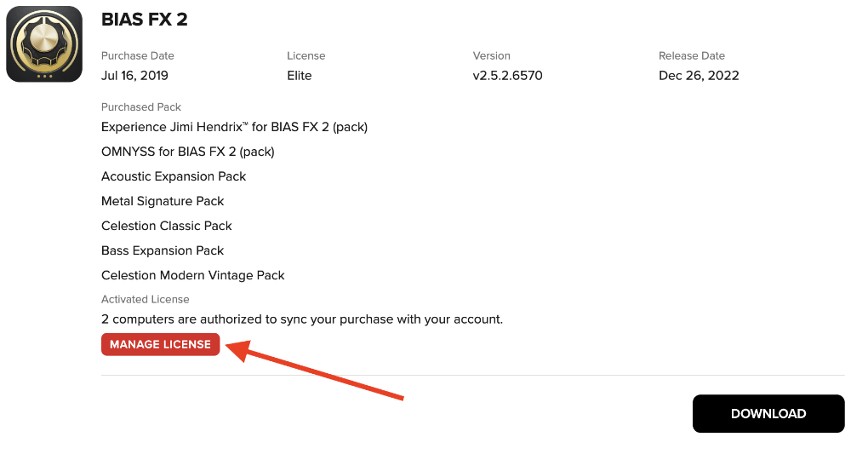Select Bass Expansion Pack entry
The image size is (868, 460).
click(163, 250)
